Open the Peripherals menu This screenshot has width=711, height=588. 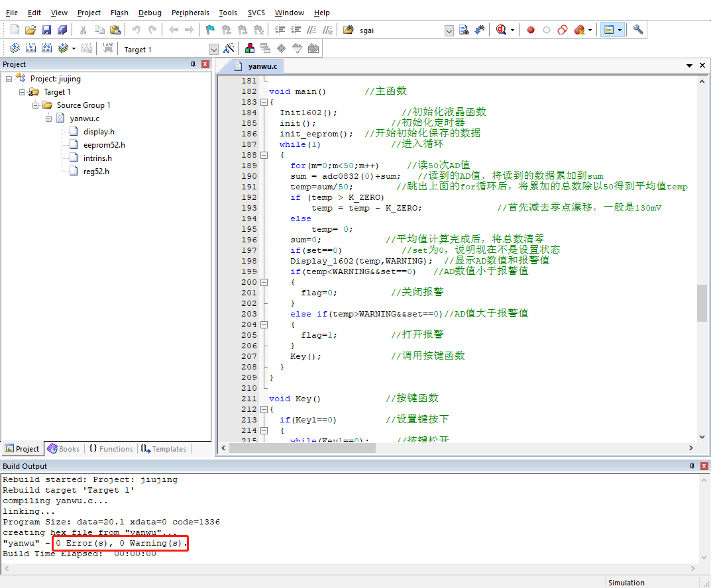pos(190,13)
